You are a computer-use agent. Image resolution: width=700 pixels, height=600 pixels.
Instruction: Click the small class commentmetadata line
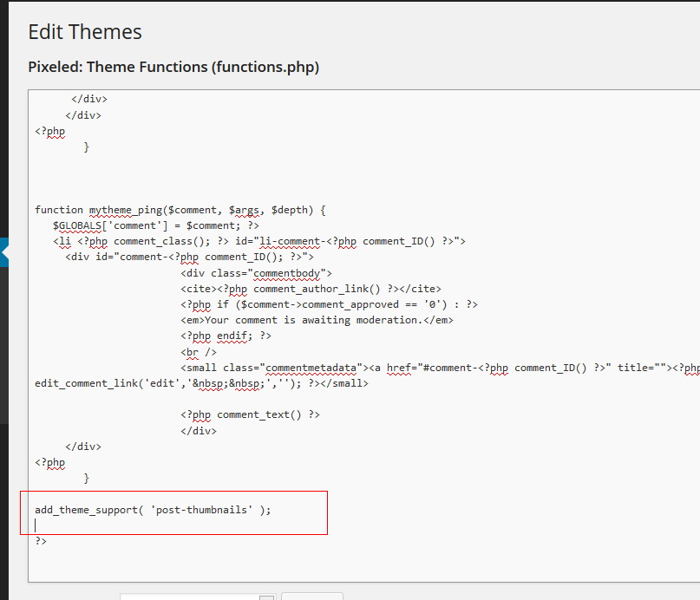434,368
